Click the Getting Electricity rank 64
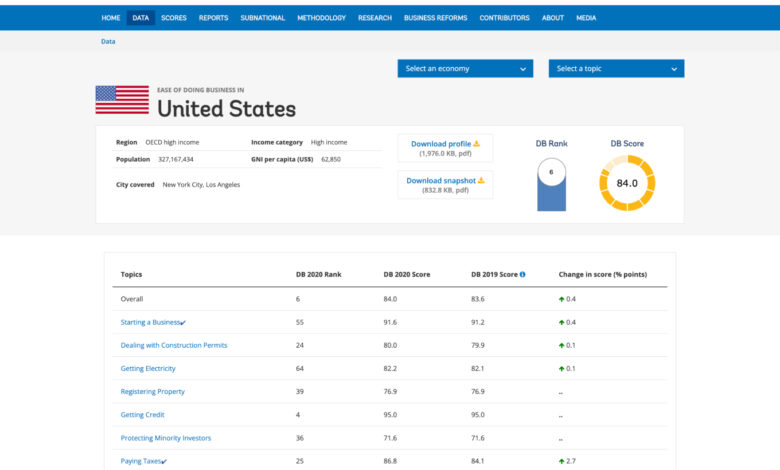Image resolution: width=780 pixels, height=470 pixels. (299, 369)
